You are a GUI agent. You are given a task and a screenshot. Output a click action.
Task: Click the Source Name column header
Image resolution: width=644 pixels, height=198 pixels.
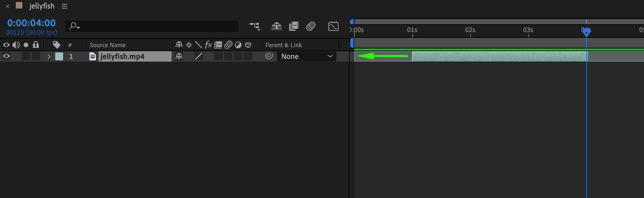point(108,45)
